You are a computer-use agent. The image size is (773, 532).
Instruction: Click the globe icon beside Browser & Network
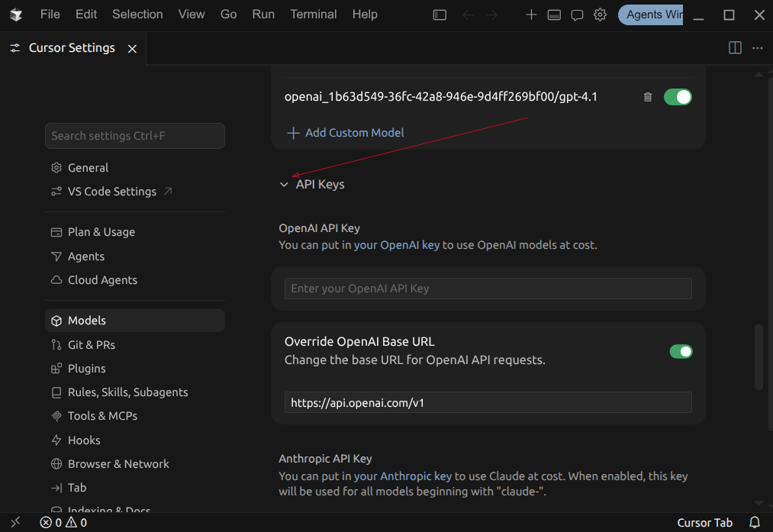pos(56,464)
